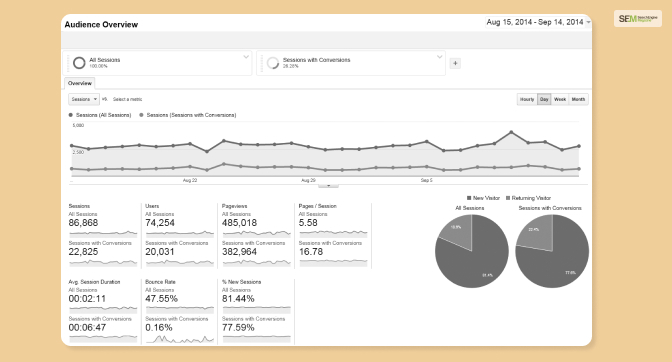The image size is (672, 362).
Task: Expand the annotations arrow below the chart
Action: coord(329,185)
